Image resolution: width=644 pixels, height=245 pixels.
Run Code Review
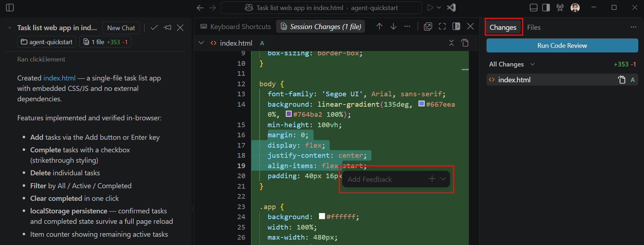pyautogui.click(x=562, y=46)
